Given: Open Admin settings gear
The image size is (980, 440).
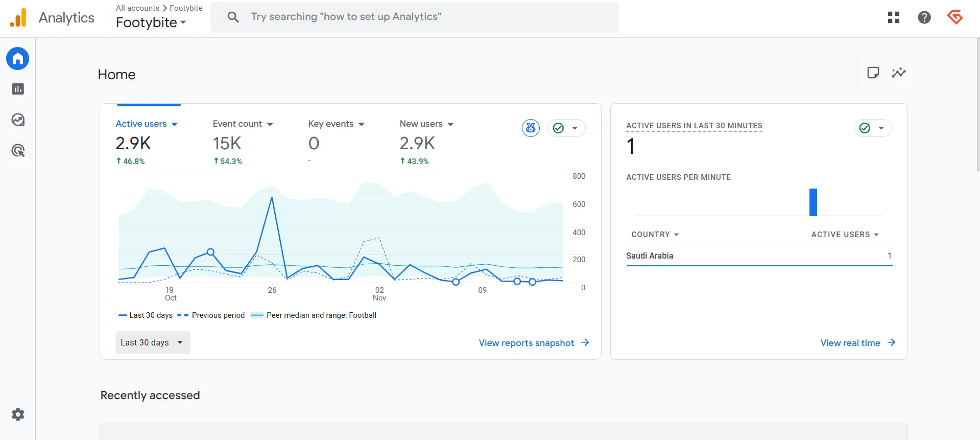Looking at the screenshot, I should pyautogui.click(x=18, y=414).
